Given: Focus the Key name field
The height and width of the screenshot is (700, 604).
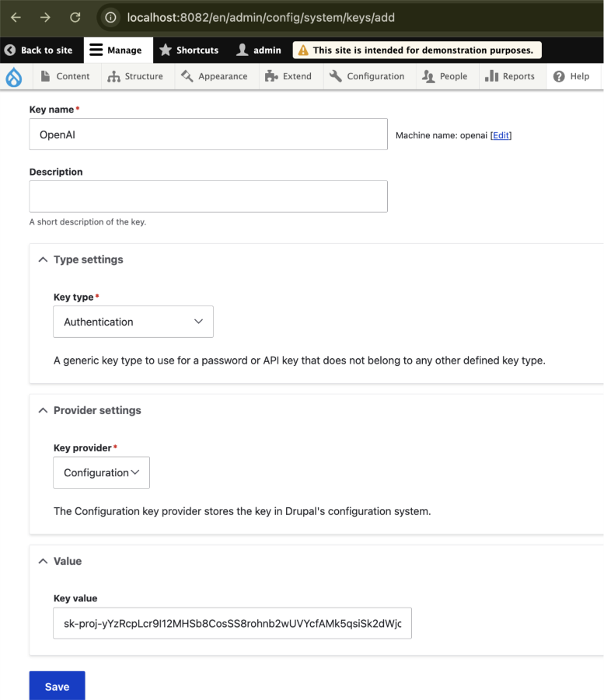Looking at the screenshot, I should click(x=208, y=134).
